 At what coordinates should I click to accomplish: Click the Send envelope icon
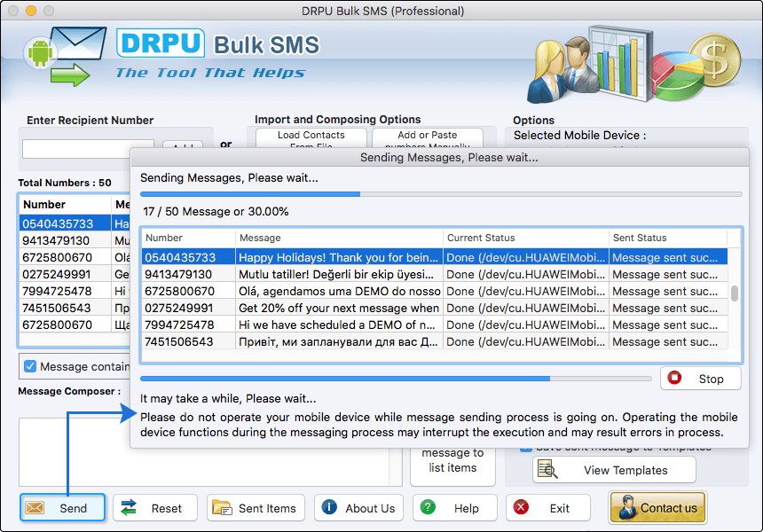(x=35, y=508)
